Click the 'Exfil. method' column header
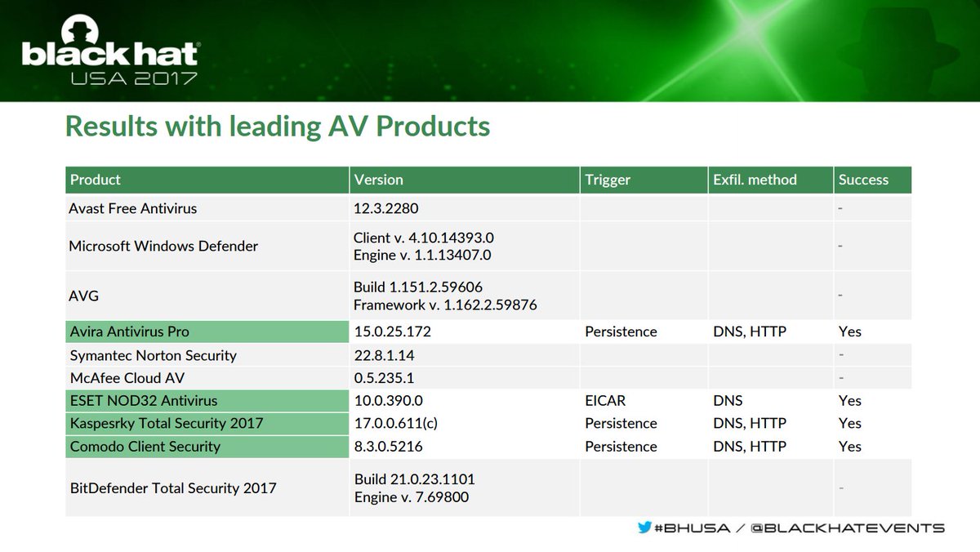This screenshot has height=552, width=980. point(771,180)
